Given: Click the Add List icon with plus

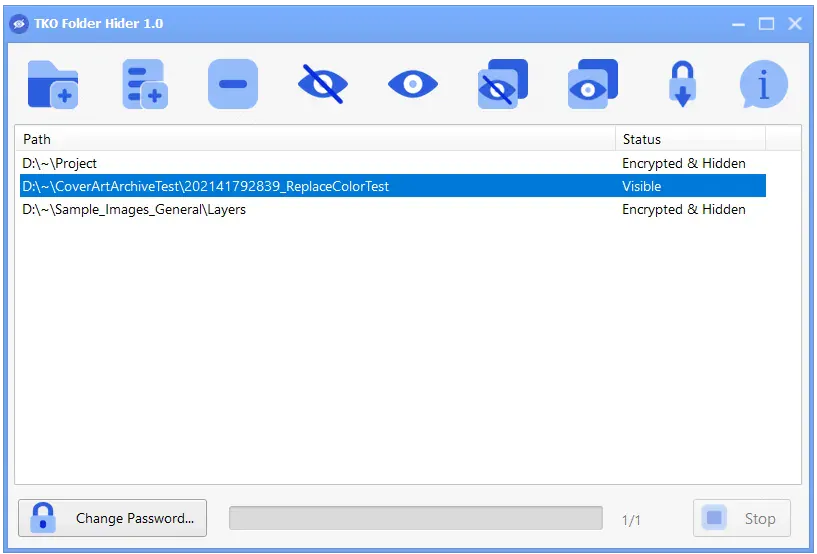Looking at the screenshot, I should point(145,84).
